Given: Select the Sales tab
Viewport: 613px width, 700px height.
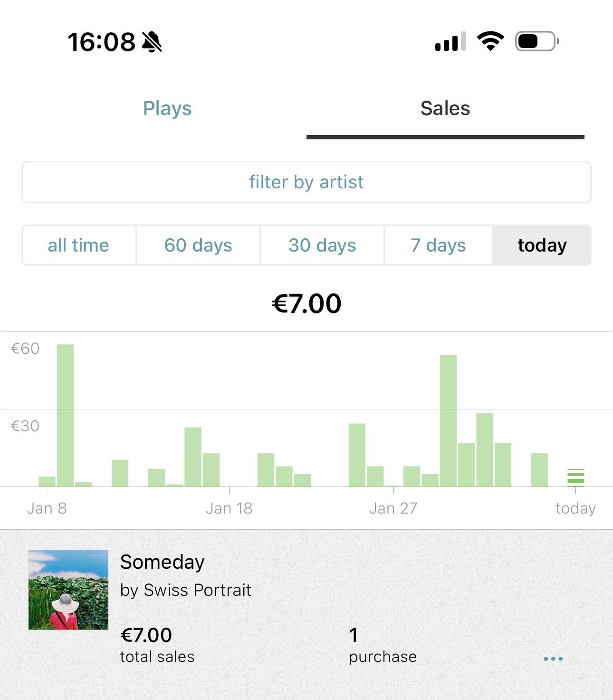Looking at the screenshot, I should [445, 108].
